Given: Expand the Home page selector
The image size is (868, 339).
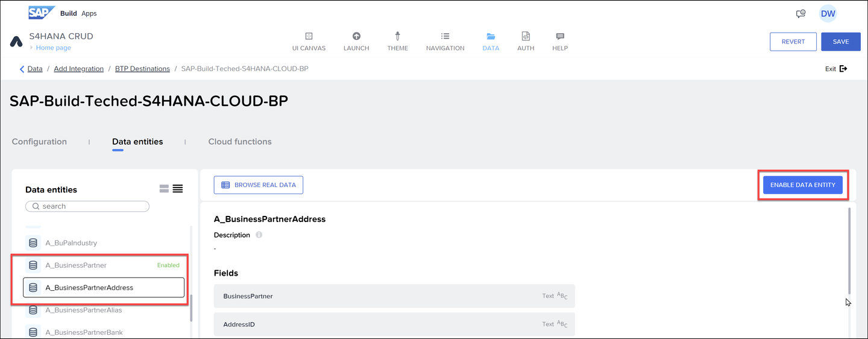Looking at the screenshot, I should click(51, 48).
